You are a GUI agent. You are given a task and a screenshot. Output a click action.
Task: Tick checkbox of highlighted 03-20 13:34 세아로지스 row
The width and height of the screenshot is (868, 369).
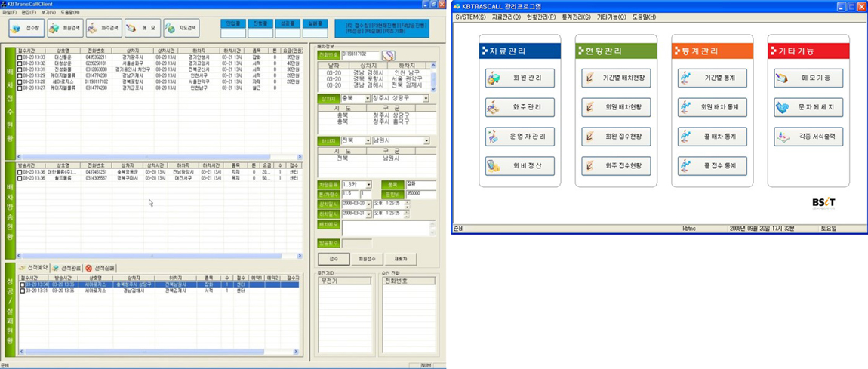tap(23, 284)
